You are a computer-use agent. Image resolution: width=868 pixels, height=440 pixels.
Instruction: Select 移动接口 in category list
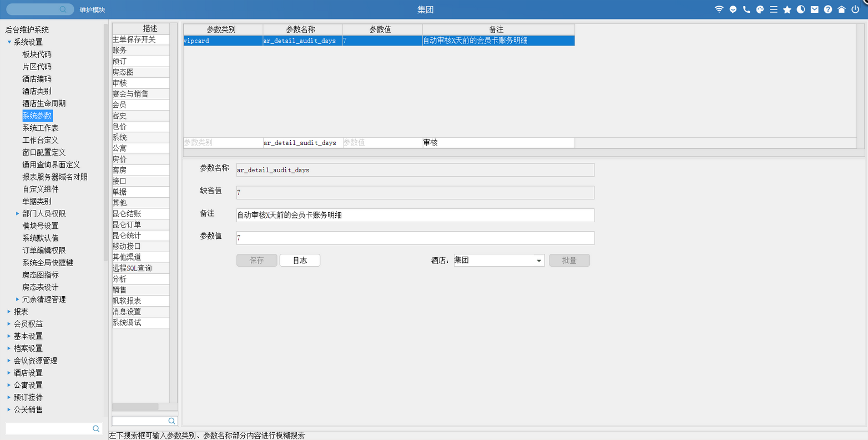141,246
